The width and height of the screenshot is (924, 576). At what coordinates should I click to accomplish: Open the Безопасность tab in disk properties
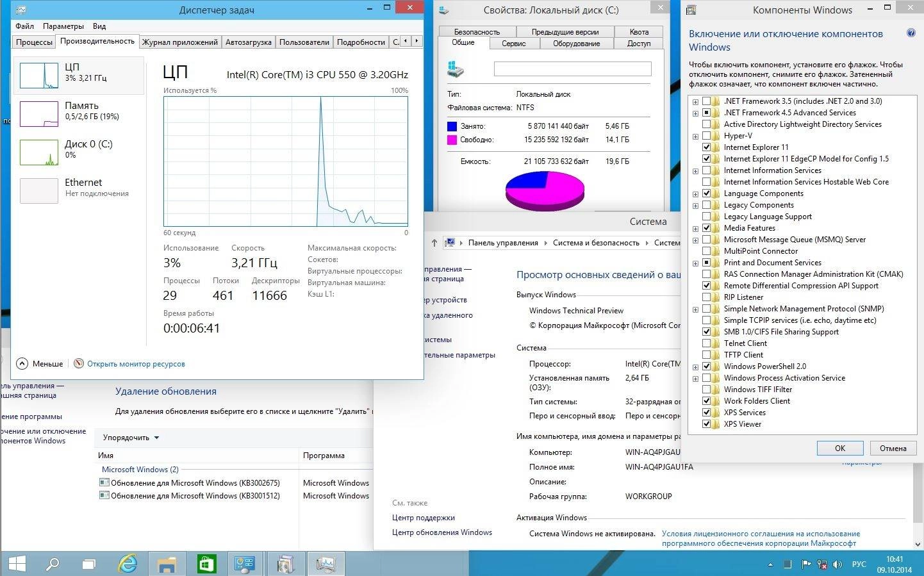click(x=477, y=32)
